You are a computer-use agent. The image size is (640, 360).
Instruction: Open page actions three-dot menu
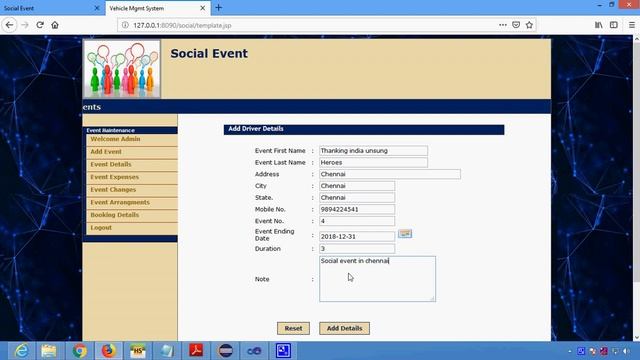tap(503, 25)
